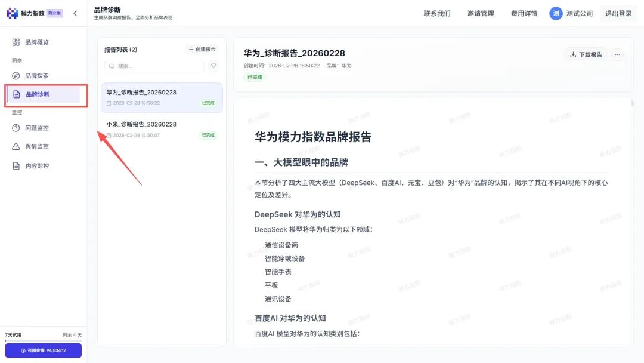
Task: Click the list item 通讯设备
Action: tap(278, 299)
